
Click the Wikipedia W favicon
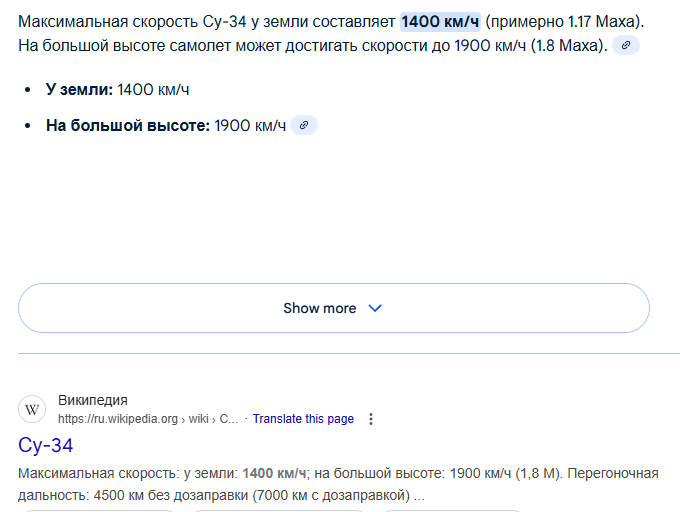32,409
